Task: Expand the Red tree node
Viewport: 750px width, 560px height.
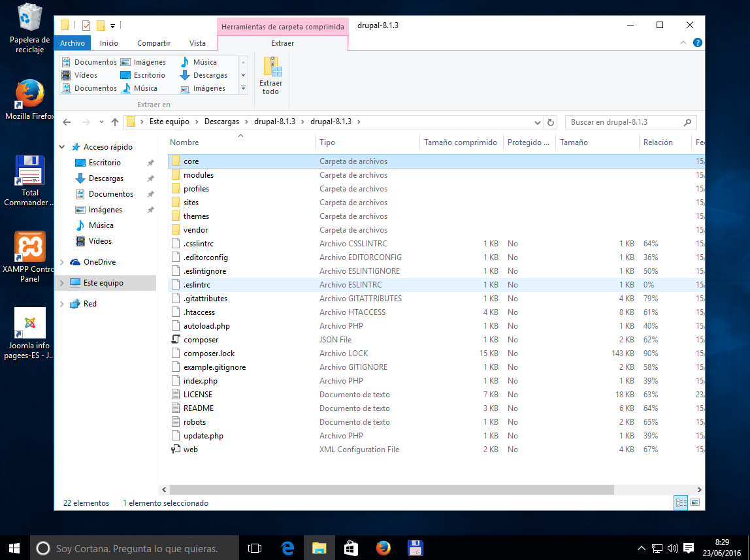Action: (x=61, y=304)
